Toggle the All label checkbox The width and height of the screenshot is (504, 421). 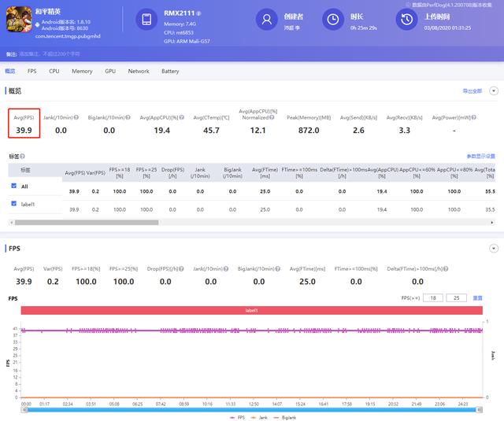point(13,186)
